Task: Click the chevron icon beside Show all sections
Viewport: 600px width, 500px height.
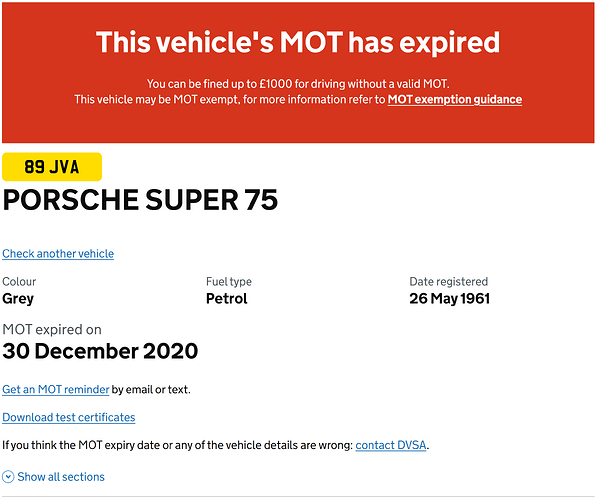Action: 9,477
